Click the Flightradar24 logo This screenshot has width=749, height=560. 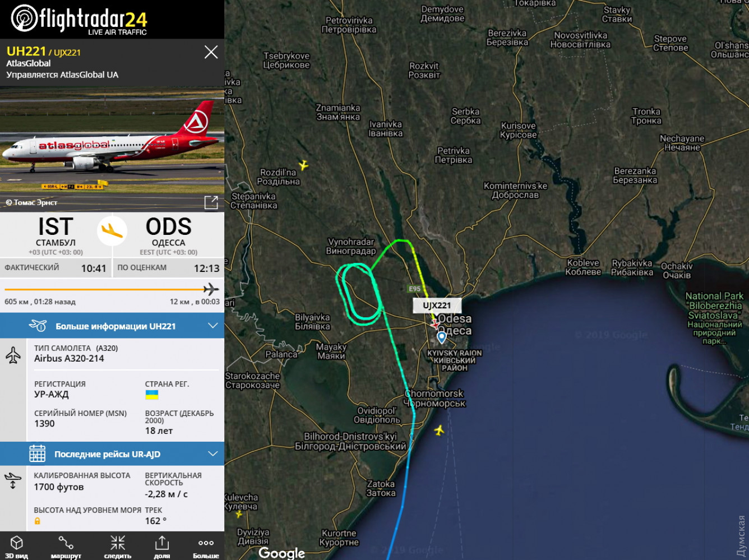pyautogui.click(x=79, y=20)
